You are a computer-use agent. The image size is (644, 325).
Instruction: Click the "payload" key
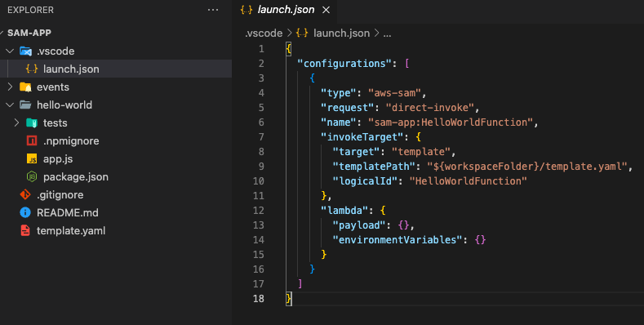tap(359, 225)
